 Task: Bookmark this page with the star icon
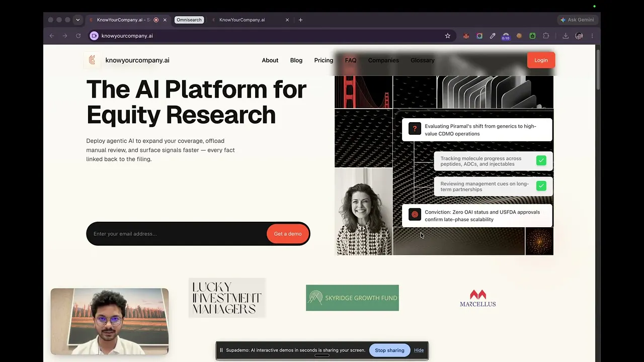point(447,36)
